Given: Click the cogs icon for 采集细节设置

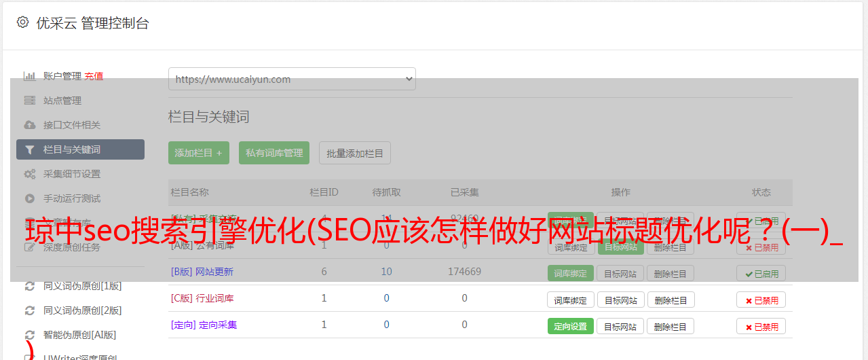Looking at the screenshot, I should [30, 174].
